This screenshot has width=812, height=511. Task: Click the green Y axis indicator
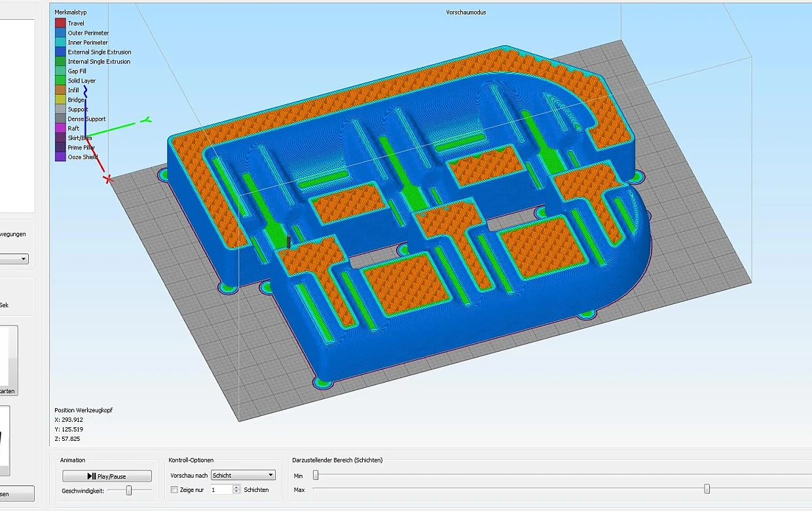pos(147,119)
